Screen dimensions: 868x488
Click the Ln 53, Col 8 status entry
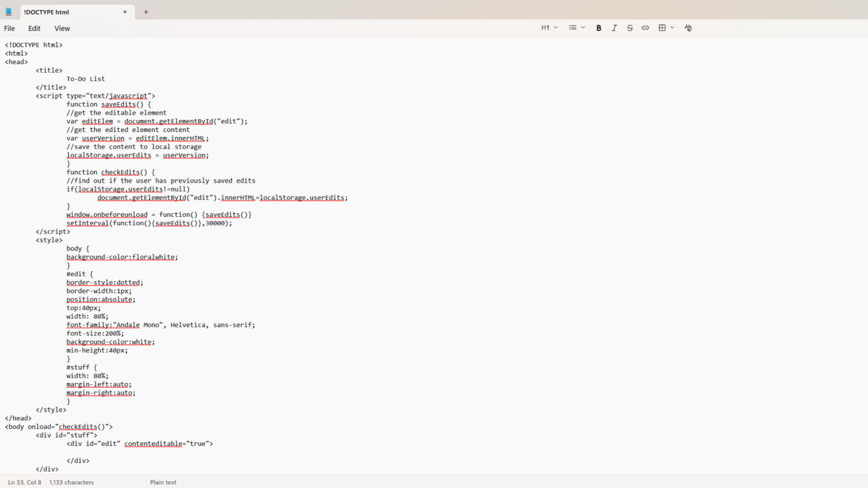25,482
